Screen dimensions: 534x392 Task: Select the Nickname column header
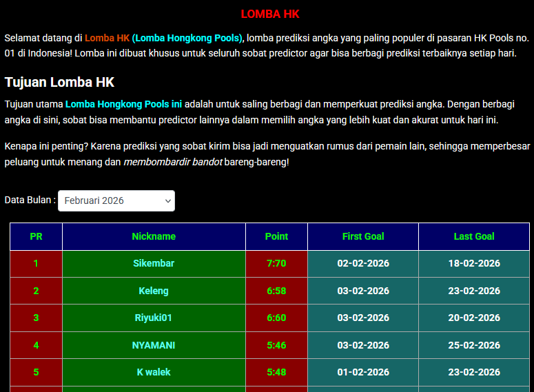[x=154, y=236]
